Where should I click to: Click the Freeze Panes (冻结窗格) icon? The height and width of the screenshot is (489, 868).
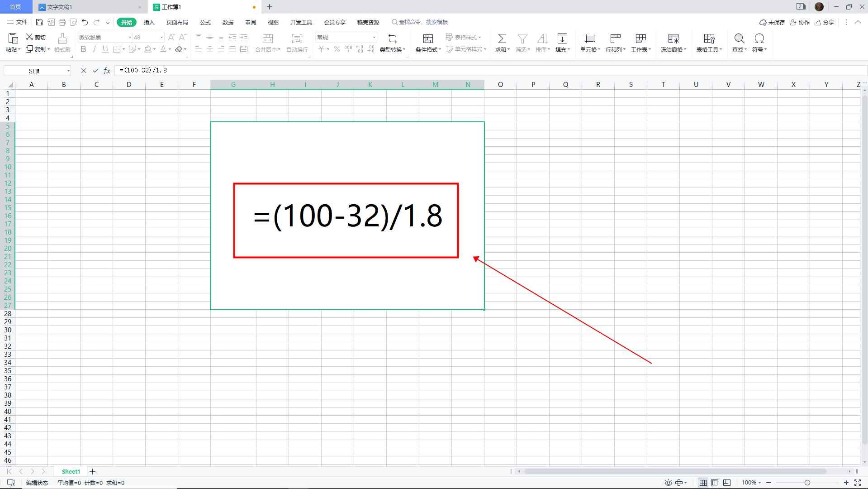[673, 39]
